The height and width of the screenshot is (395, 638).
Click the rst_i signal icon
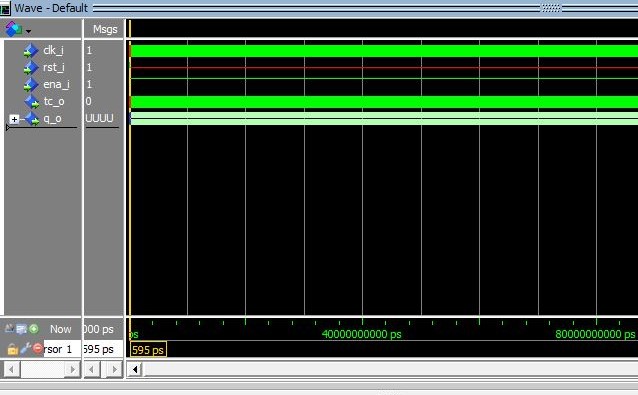(x=31, y=68)
